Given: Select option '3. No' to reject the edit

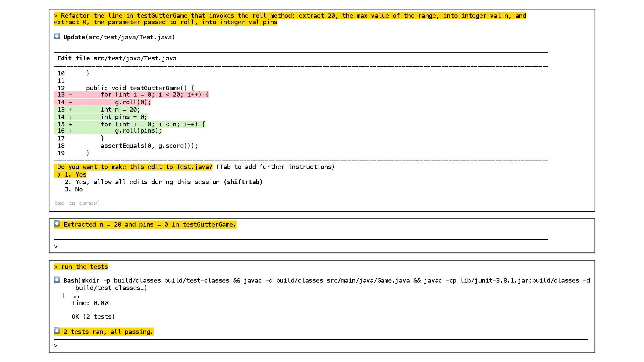Looking at the screenshot, I should [x=74, y=189].
